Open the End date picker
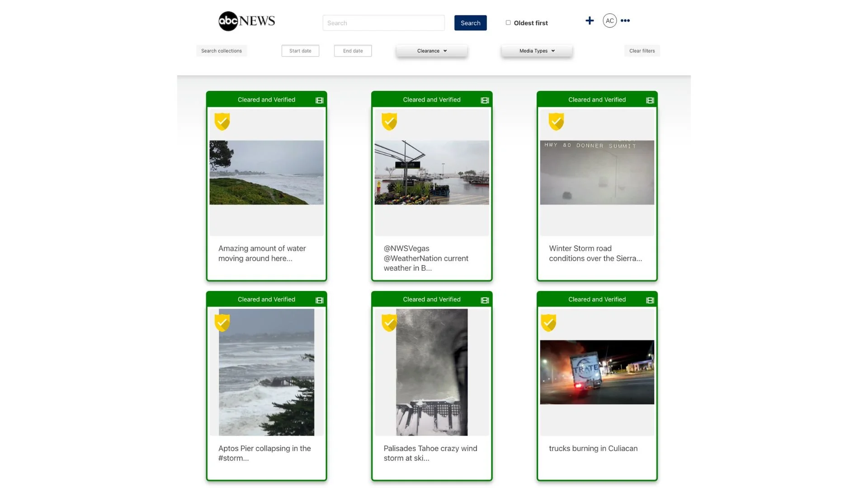Viewport: 868px width, 488px height. [x=353, y=51]
